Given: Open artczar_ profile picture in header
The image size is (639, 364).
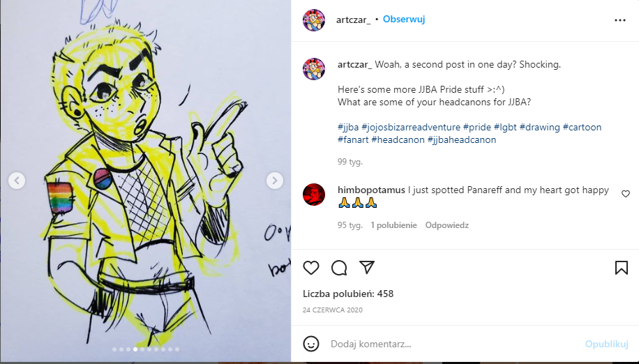Looking at the screenshot, I should [x=314, y=20].
